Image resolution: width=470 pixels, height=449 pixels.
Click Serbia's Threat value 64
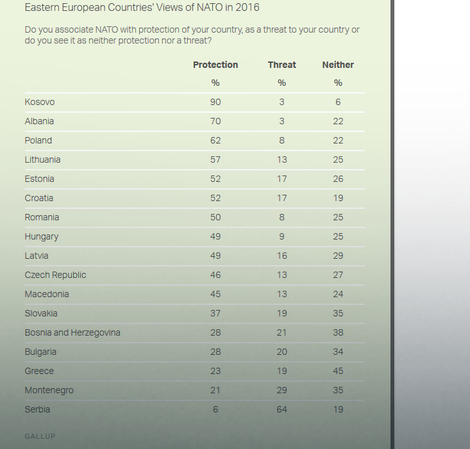282,409
